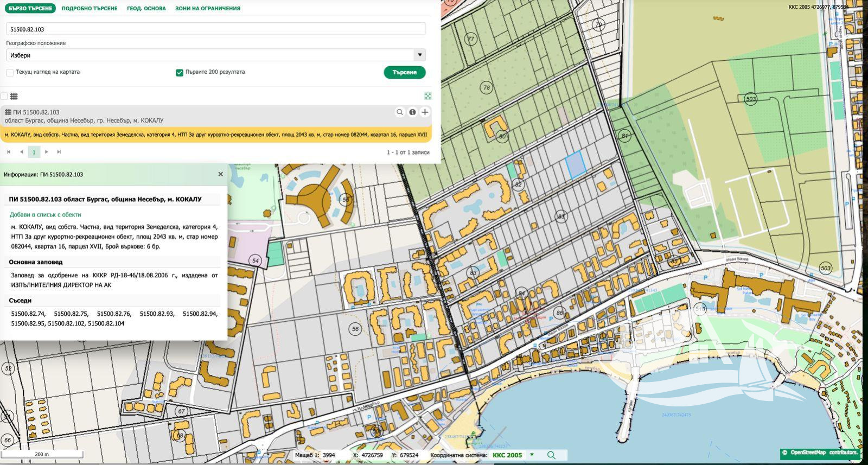Click the grid icon beside select-all checkbox

pyautogui.click(x=14, y=96)
